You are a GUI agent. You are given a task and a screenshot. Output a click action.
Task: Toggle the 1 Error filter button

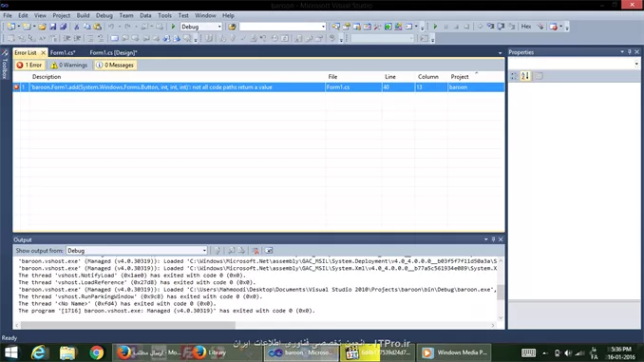29,65
